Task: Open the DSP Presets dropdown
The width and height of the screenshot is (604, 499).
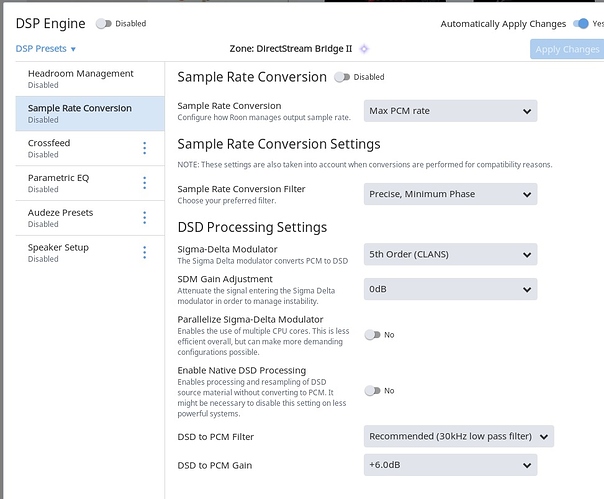Action: [46, 49]
